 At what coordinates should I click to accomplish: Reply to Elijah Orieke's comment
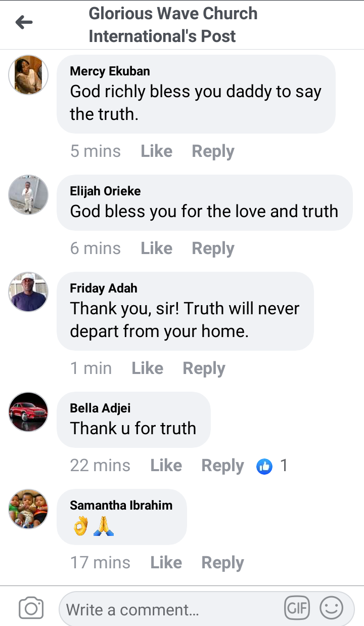coord(213,248)
